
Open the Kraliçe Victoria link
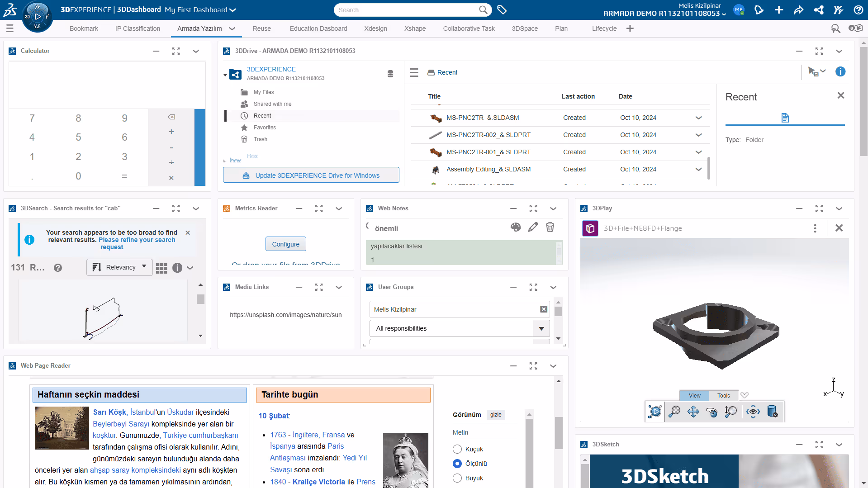click(318, 482)
